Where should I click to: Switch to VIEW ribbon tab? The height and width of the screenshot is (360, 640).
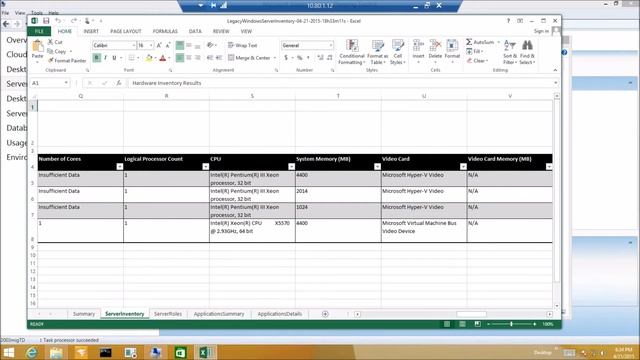[x=246, y=31]
